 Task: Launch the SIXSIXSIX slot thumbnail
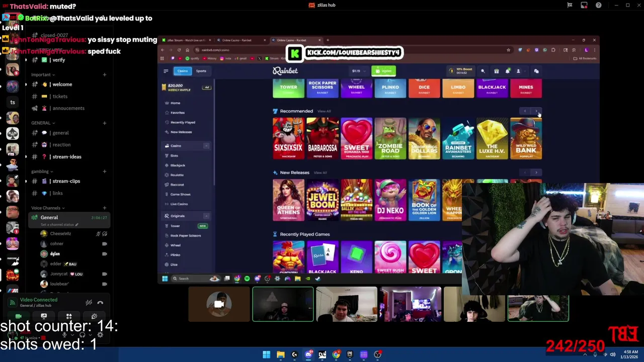point(288,139)
